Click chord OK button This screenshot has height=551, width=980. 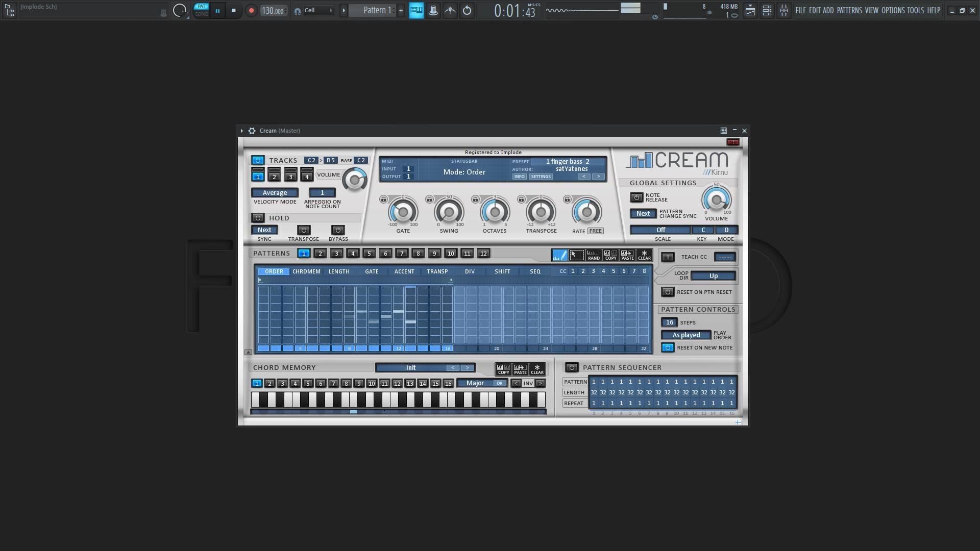click(x=499, y=383)
